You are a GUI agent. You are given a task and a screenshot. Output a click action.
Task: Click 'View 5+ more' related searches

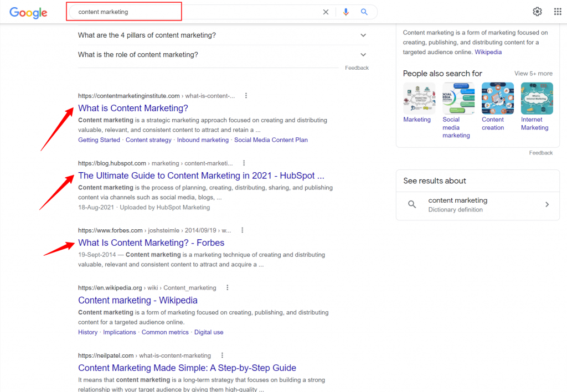click(x=533, y=74)
